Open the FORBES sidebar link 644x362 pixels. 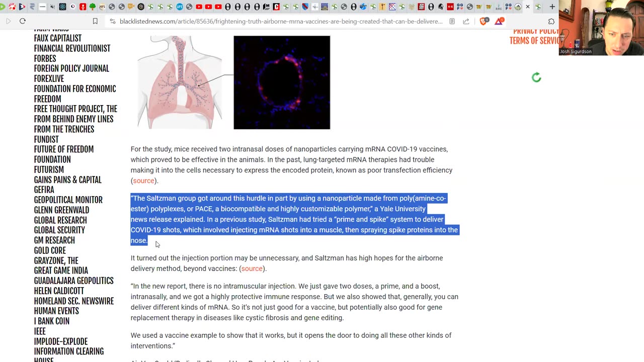[x=45, y=58]
